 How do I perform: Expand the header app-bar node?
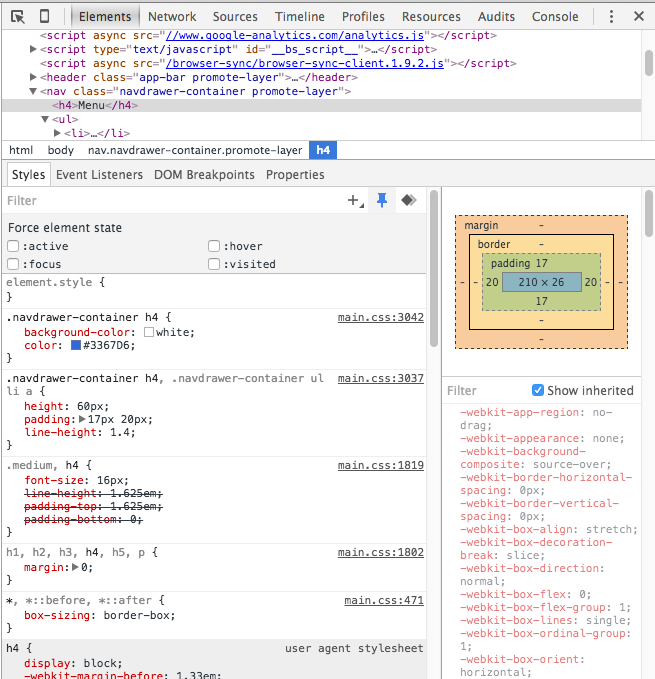click(33, 77)
